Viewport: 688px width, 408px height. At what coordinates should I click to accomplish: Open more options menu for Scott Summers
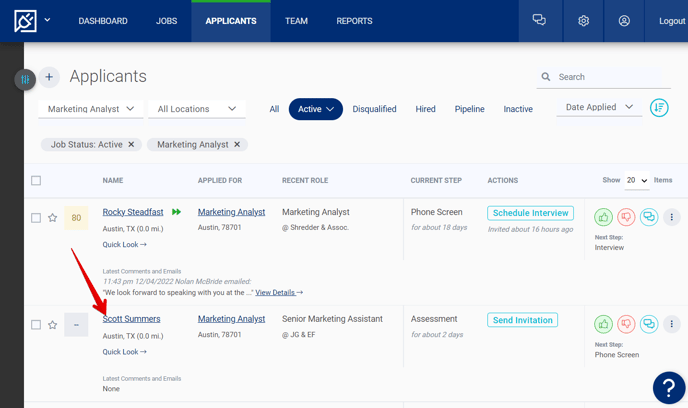671,324
